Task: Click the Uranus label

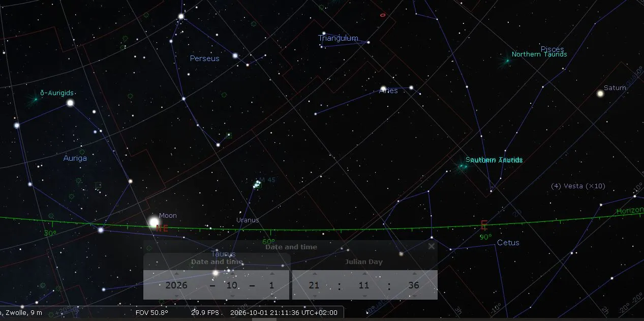Action: 248,220
